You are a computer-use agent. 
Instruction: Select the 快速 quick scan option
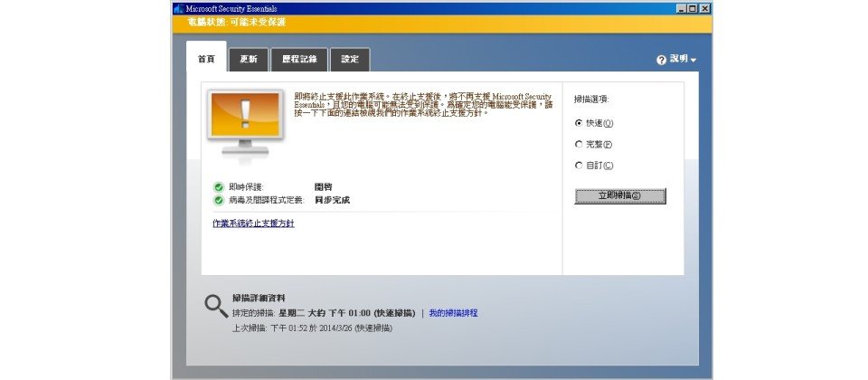(579, 123)
